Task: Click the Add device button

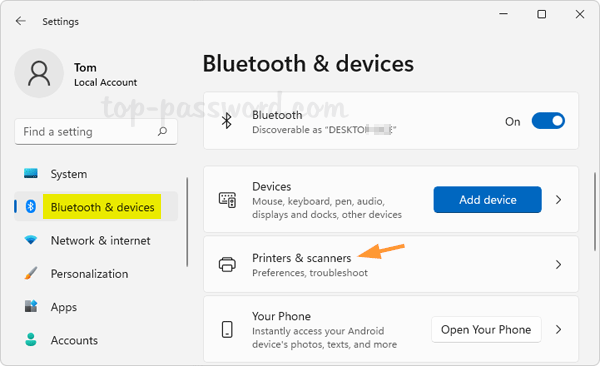Action: 488,199
